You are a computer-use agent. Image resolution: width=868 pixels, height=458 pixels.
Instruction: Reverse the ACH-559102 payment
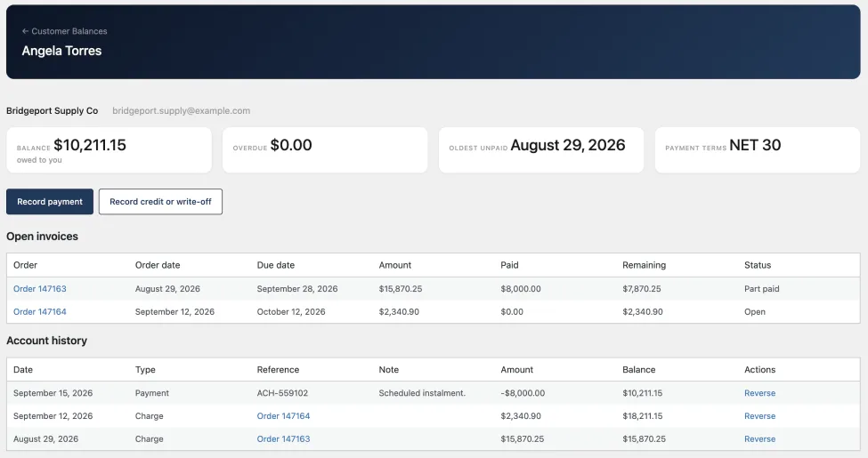pos(759,393)
